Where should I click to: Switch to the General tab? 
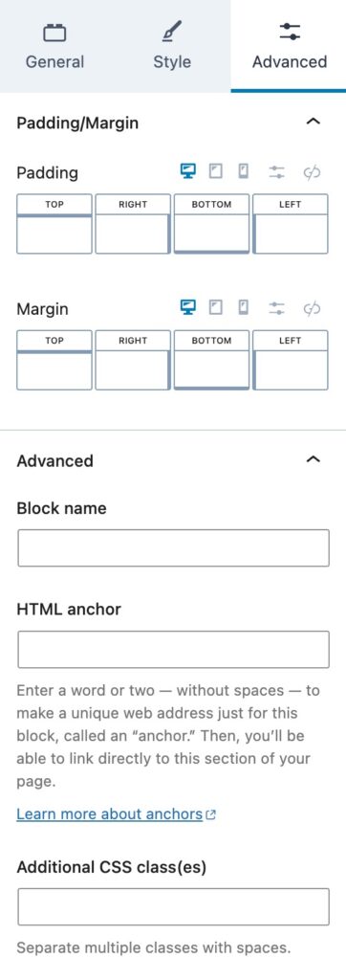(54, 46)
